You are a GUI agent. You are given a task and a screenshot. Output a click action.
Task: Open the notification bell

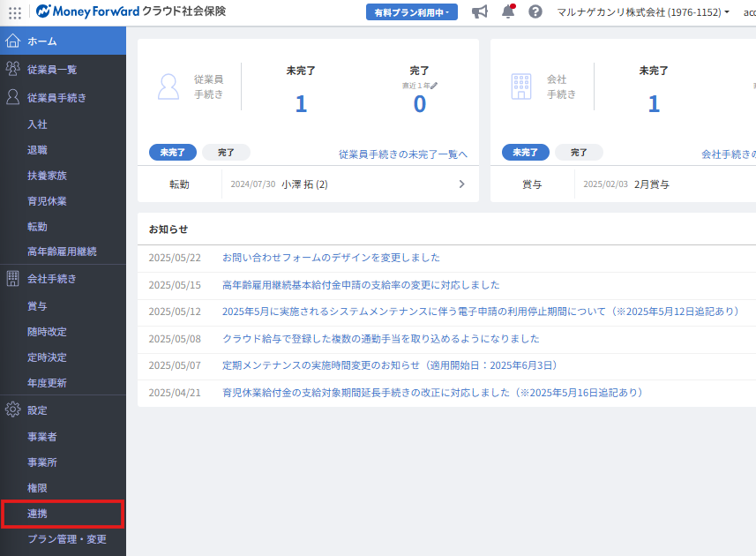click(508, 12)
